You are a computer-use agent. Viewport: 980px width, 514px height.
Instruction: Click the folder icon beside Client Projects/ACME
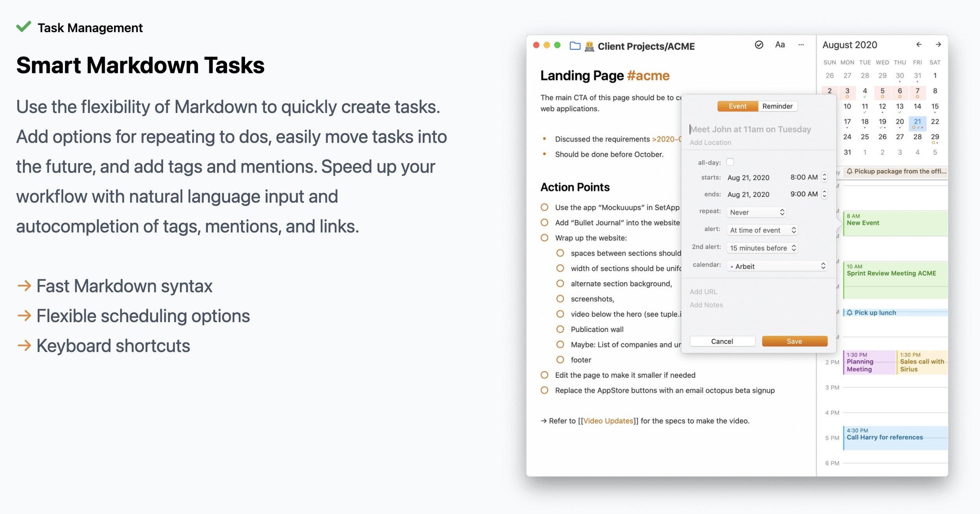(x=575, y=46)
